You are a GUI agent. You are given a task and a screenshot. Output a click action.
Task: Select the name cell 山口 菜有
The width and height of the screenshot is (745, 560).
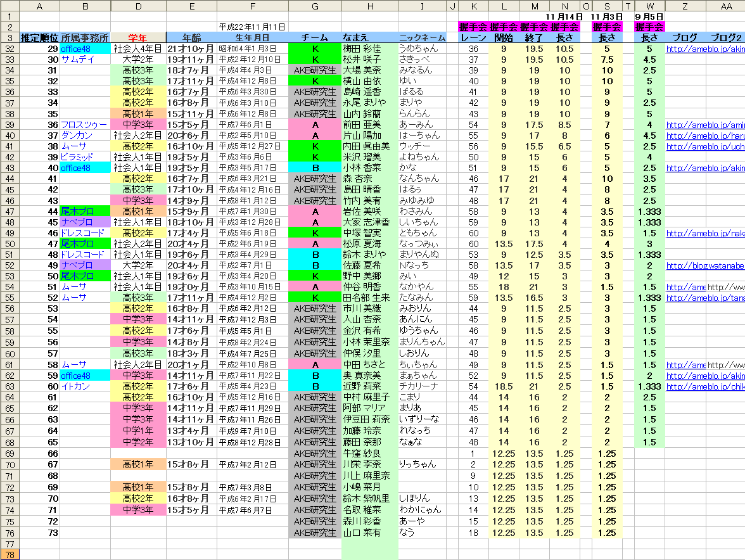point(370,533)
